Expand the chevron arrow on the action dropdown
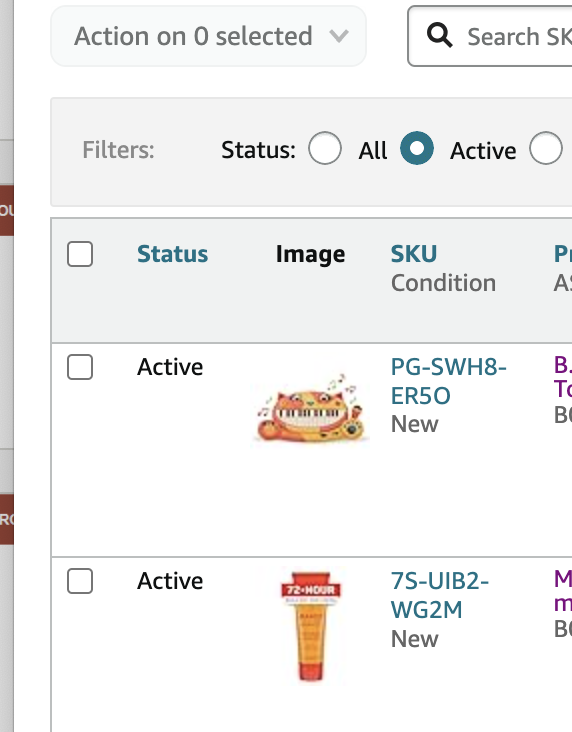The image size is (572, 732). tap(339, 36)
